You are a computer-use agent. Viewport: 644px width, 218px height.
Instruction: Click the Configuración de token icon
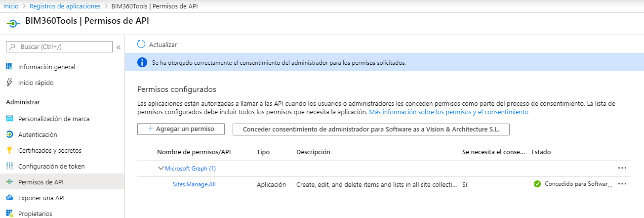click(x=9, y=166)
